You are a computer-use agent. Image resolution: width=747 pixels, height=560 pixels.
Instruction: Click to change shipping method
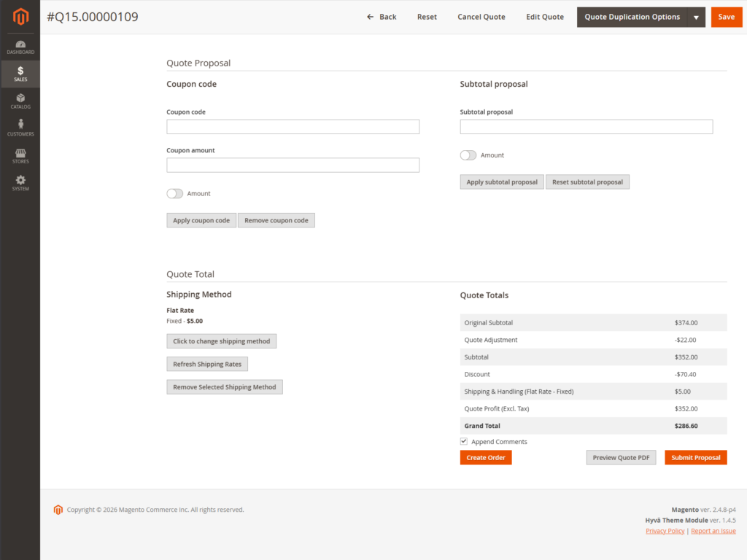click(x=222, y=341)
